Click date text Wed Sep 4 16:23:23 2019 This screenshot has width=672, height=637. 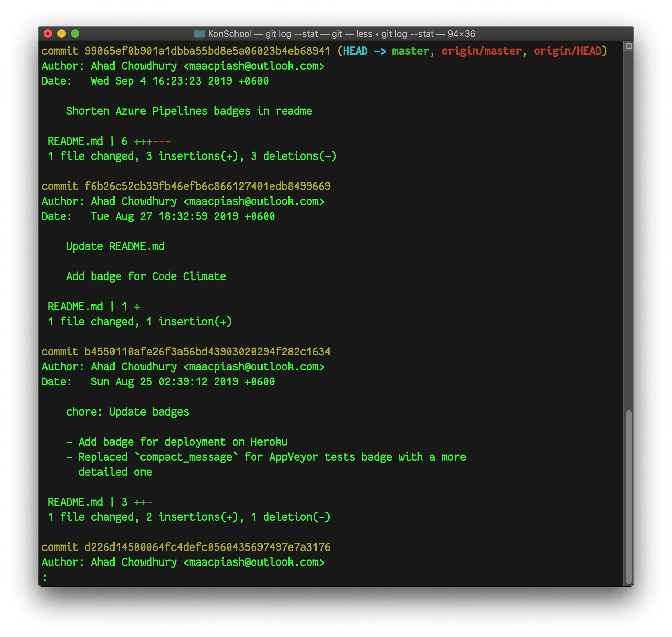[161, 81]
